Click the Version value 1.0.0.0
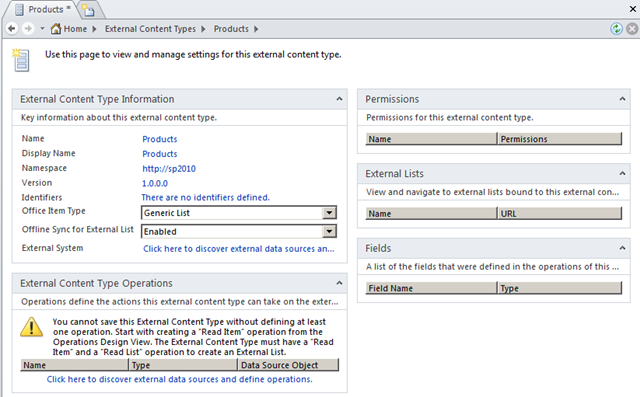Viewport: 640px width, 397px height. pyautogui.click(x=155, y=183)
